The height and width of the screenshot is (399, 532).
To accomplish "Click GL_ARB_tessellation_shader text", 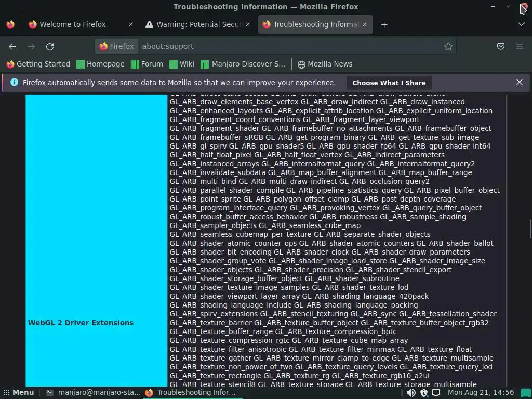I will point(447,314).
